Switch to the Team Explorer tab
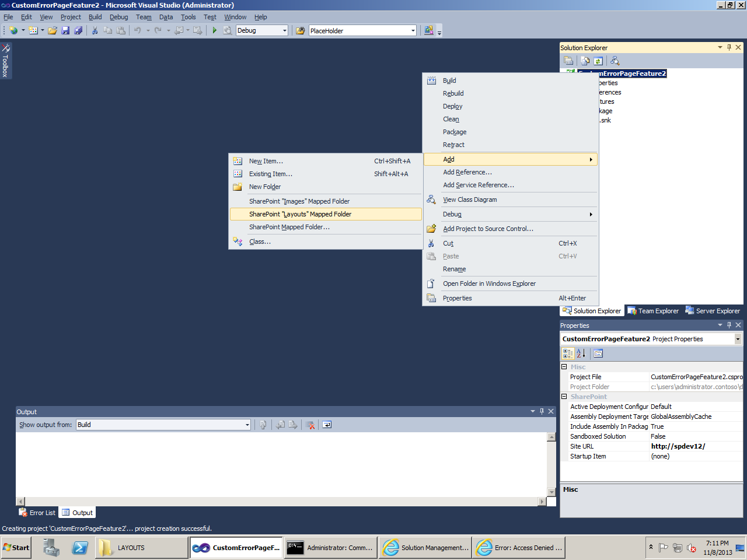Image resolution: width=747 pixels, height=560 pixels. click(653, 311)
